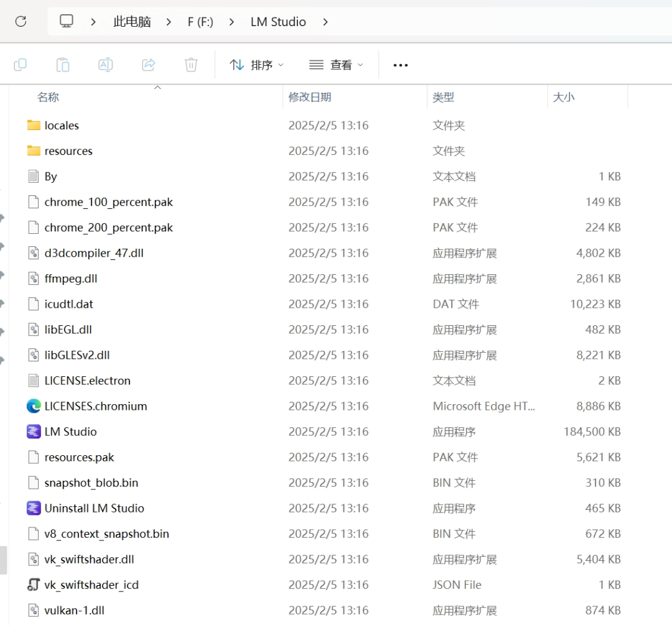Click the By text document icon
This screenshot has height=625, width=672.
click(34, 177)
